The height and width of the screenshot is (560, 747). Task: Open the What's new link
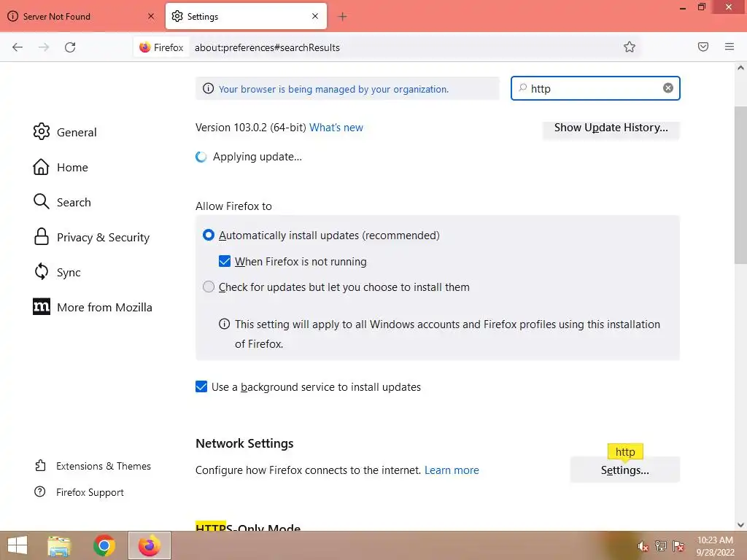click(336, 128)
